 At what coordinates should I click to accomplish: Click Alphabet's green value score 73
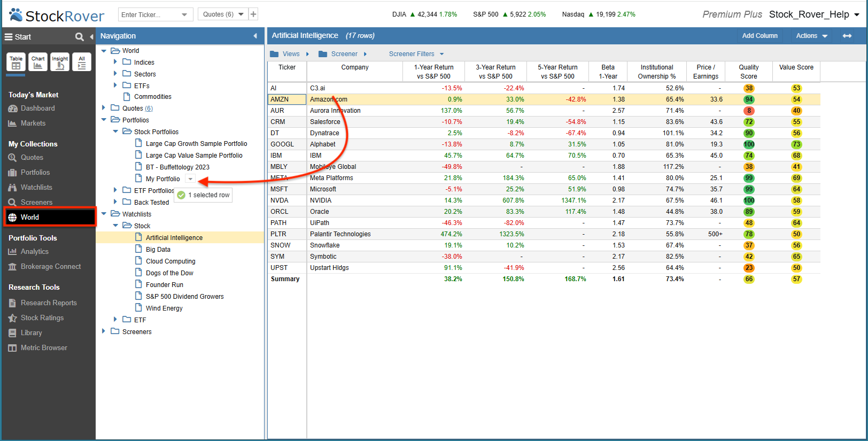pyautogui.click(x=796, y=144)
